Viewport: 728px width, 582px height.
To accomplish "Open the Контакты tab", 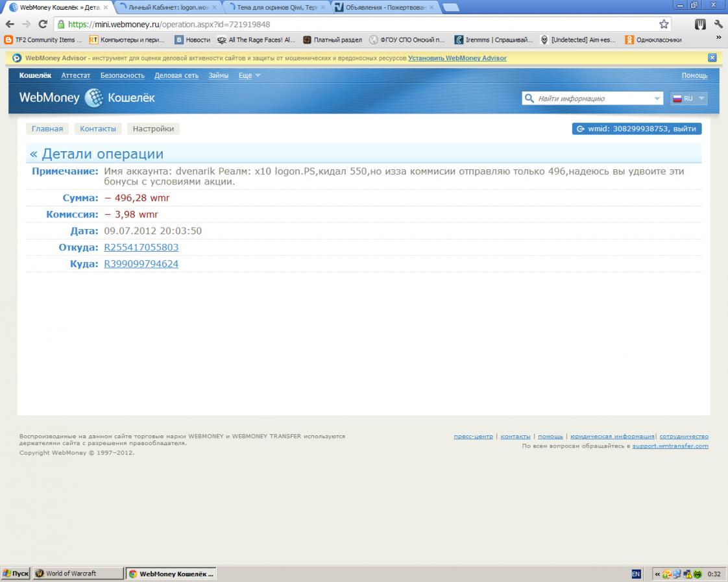I will [x=98, y=128].
